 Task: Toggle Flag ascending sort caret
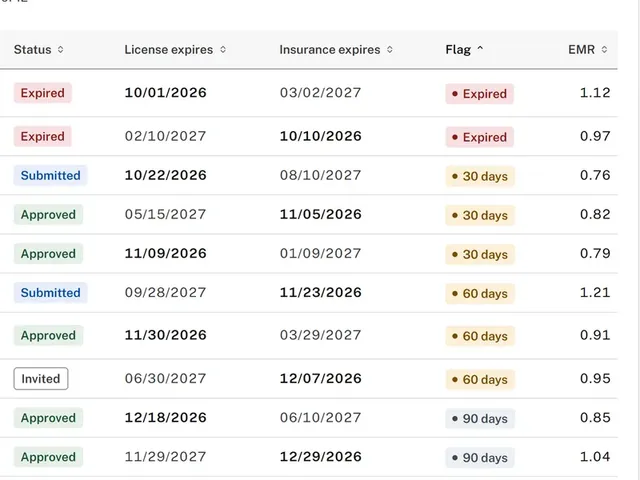(480, 49)
